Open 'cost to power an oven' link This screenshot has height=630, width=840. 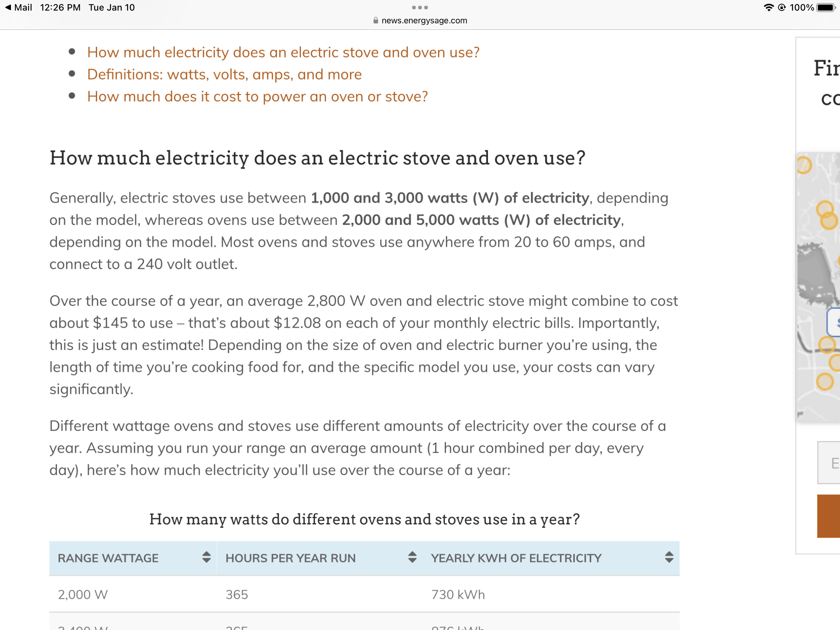257,96
